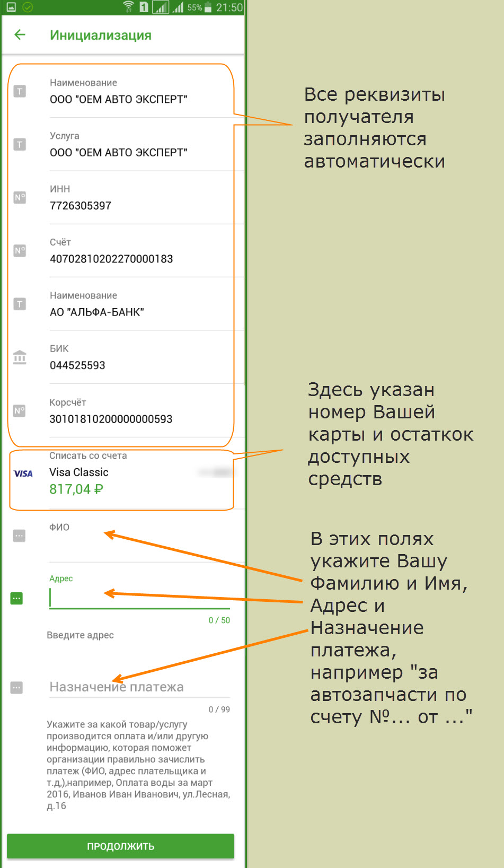Tap the № icon beside the Счёт field

(20, 251)
